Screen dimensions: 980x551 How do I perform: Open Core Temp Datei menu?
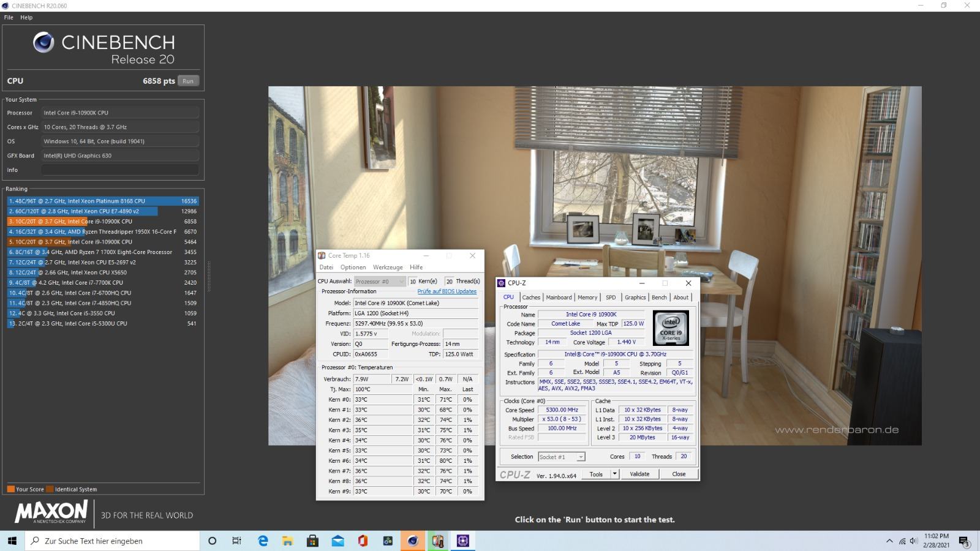tap(326, 267)
